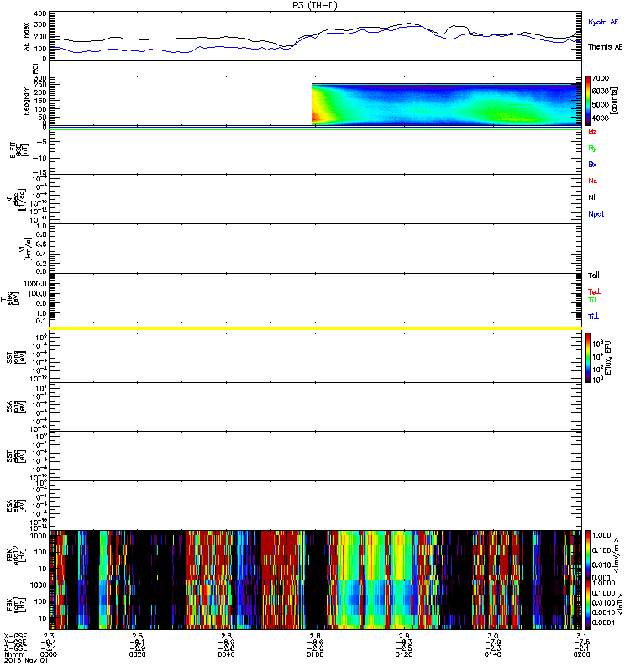Viewport: 630px width, 672px height.
Task: Click the keogram colored image panel
Action: tap(447, 104)
